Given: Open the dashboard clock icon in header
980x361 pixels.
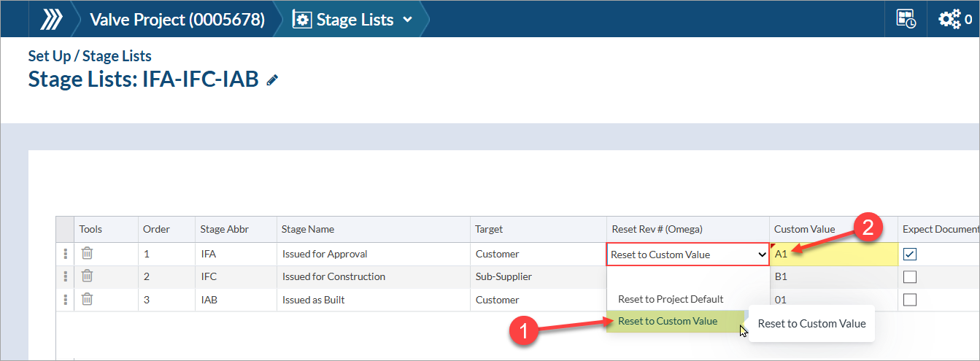Looking at the screenshot, I should coord(906,20).
